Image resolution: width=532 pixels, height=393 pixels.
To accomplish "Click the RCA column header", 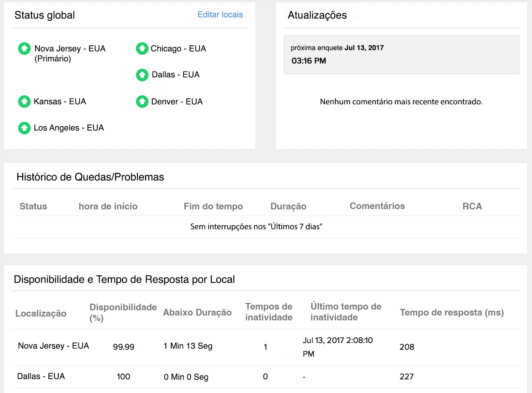I will click(472, 206).
